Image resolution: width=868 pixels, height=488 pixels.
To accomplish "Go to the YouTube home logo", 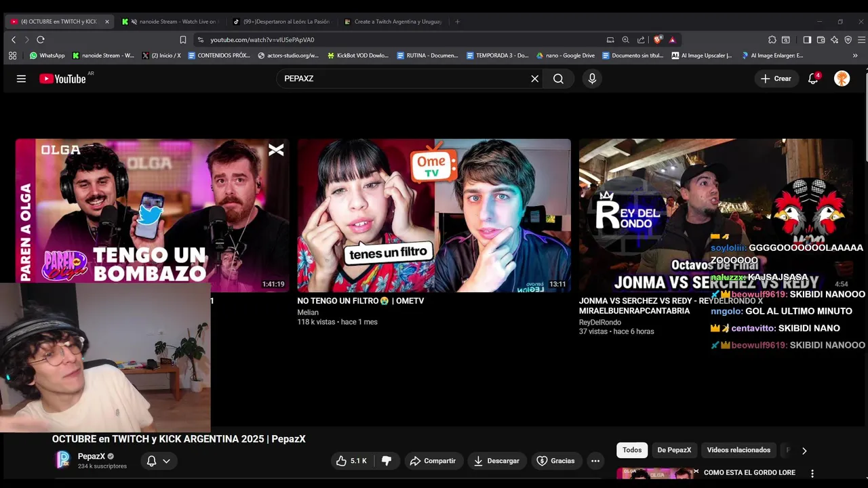I will [62, 79].
